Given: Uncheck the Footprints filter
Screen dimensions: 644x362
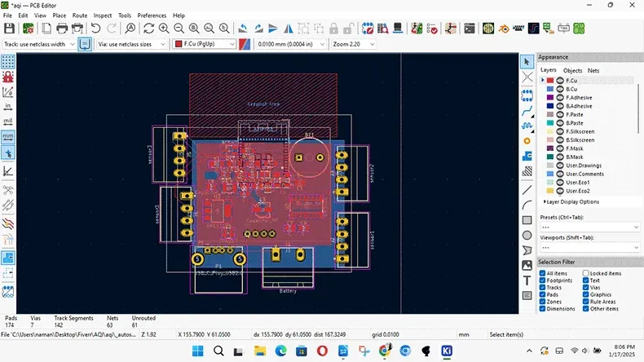Looking at the screenshot, I should 542,280.
